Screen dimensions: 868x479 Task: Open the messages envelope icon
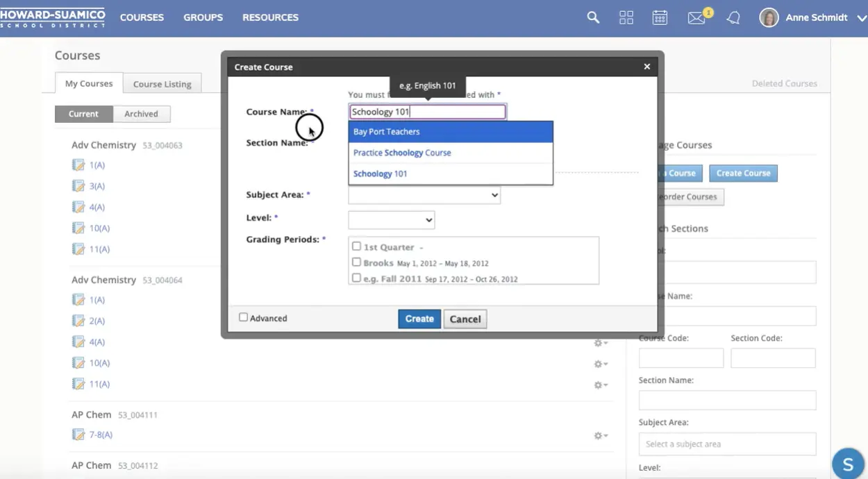(696, 19)
